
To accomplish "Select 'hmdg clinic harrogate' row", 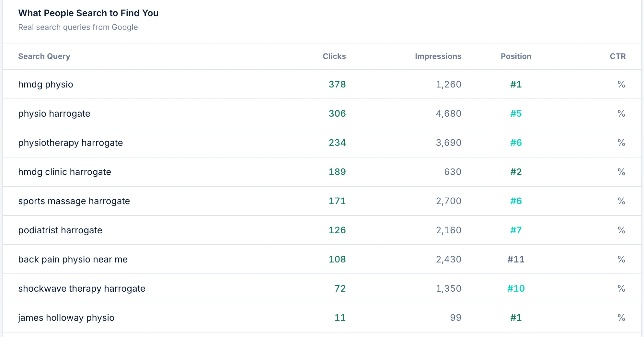I will (x=322, y=172).
